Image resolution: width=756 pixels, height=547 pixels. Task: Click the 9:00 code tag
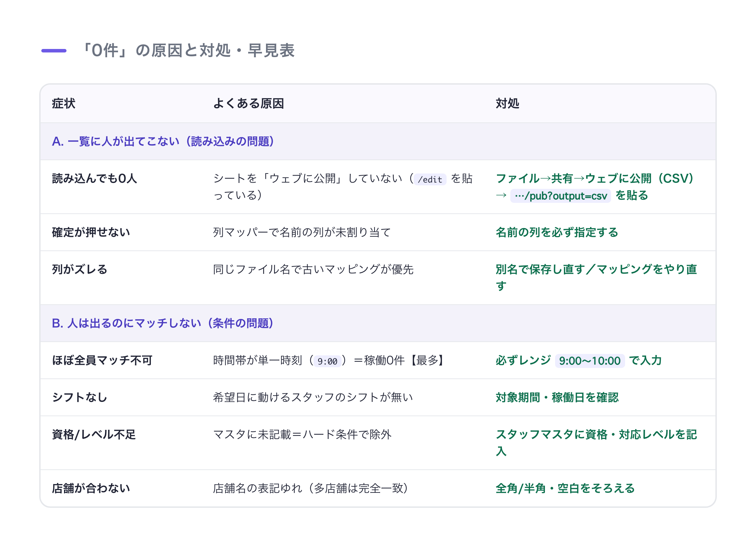tap(328, 361)
